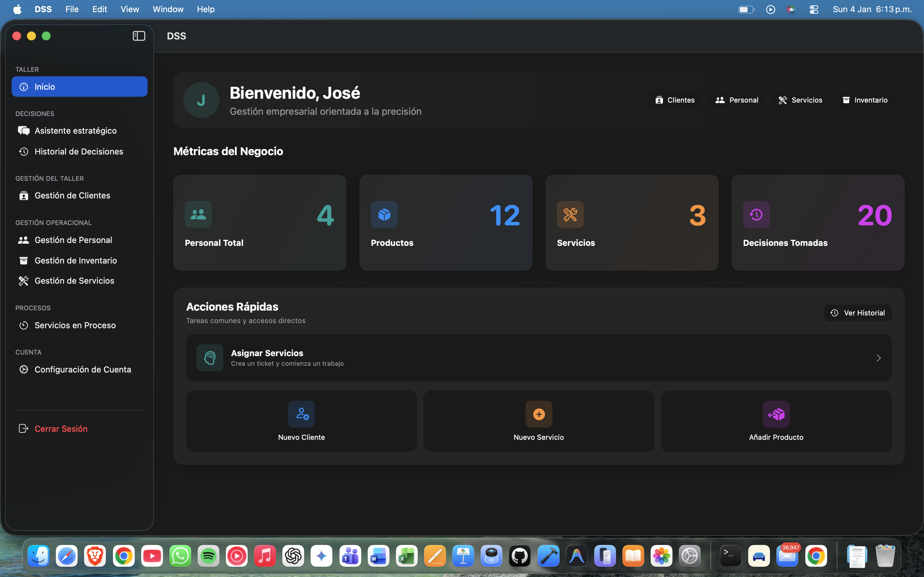This screenshot has height=577, width=924.
Task: Open the Apple menu
Action: [17, 9]
